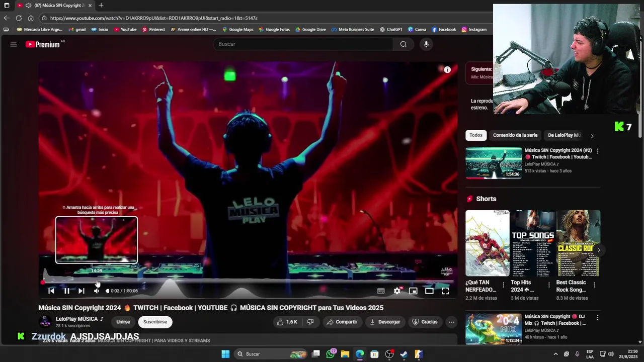Go back in the browser
Screen dimensions: 644x362
[x=7, y=18]
